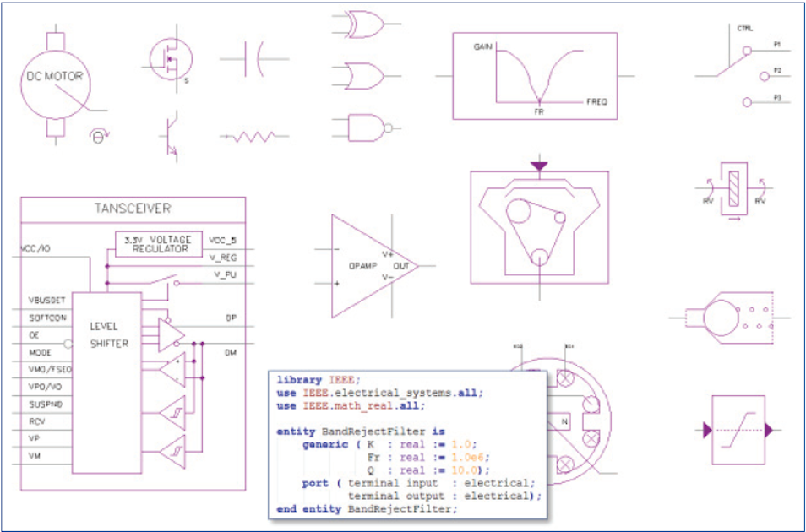Click the TANSCEIVER title header
The image size is (806, 532).
point(133,208)
